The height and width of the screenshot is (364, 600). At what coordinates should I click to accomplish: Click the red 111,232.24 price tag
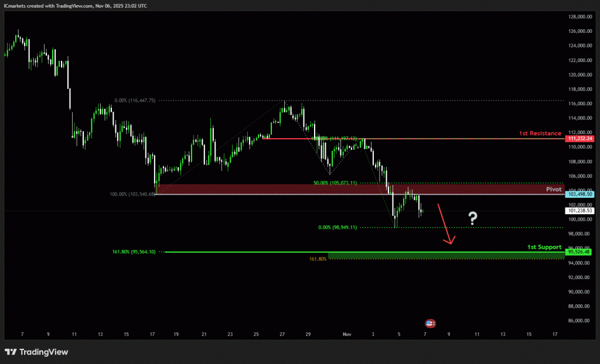pos(580,139)
